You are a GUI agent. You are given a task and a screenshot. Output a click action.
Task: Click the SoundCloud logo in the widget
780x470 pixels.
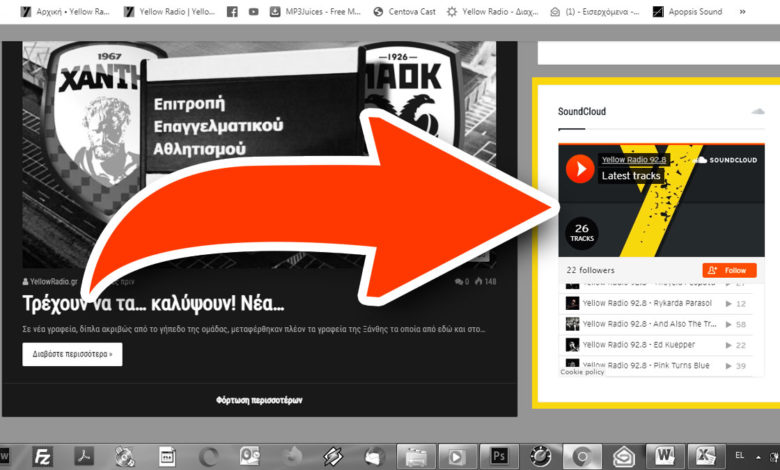(725, 160)
